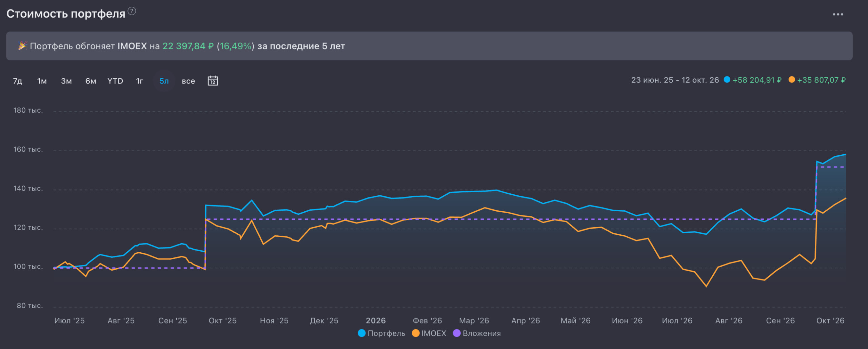
Task: Click the Стоимость портфеля title
Action: 66,14
